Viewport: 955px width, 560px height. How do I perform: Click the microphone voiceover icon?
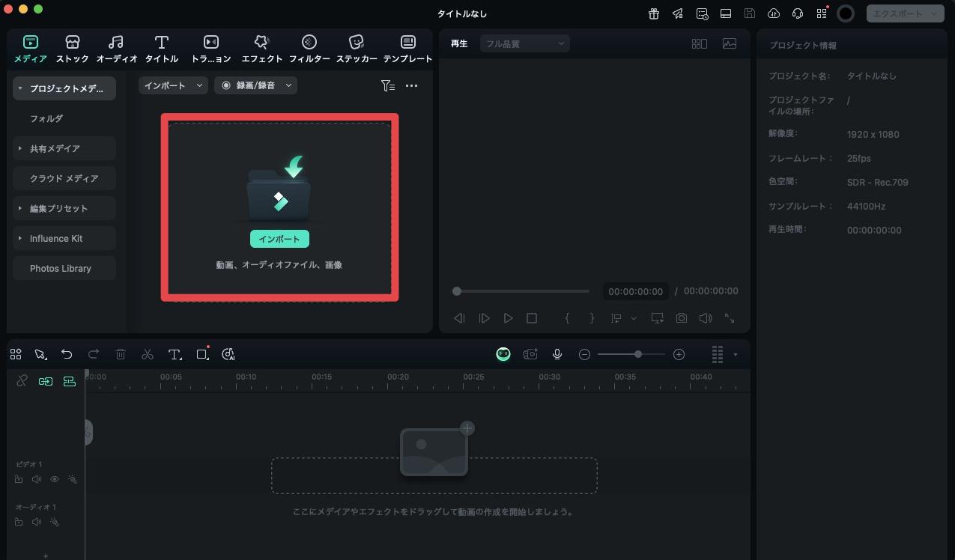tap(557, 354)
